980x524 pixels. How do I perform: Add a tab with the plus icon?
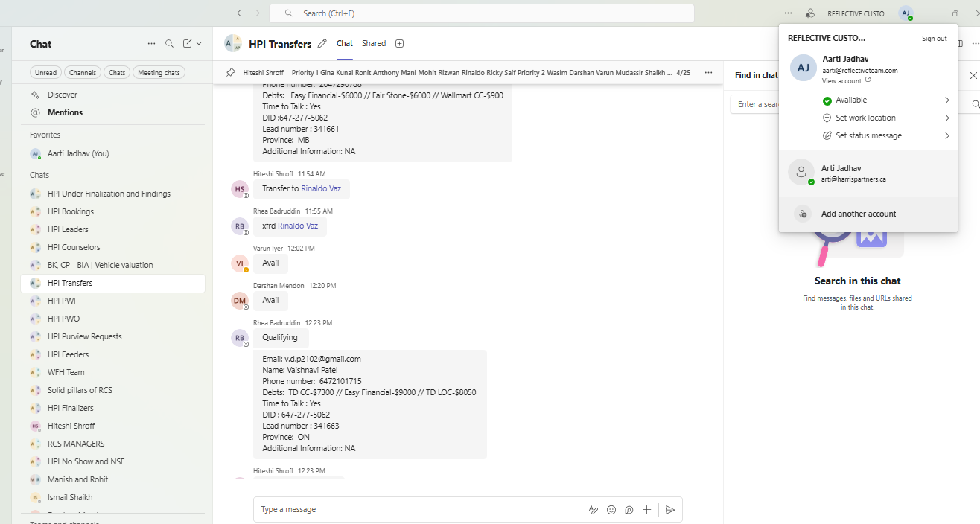tap(399, 44)
